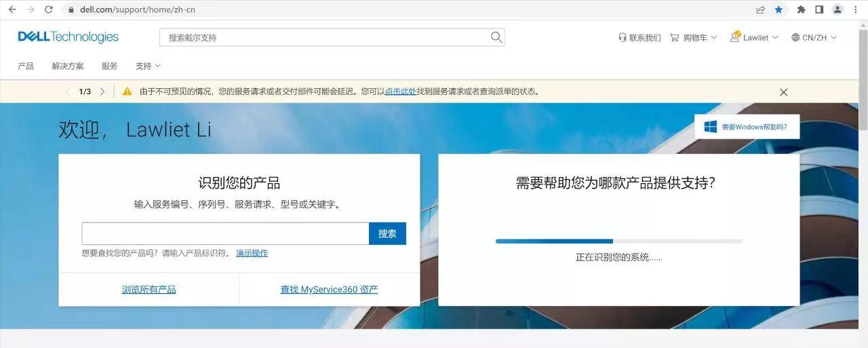This screenshot has height=348, width=868.
Task: Click the system detection progress bar
Action: click(x=619, y=241)
